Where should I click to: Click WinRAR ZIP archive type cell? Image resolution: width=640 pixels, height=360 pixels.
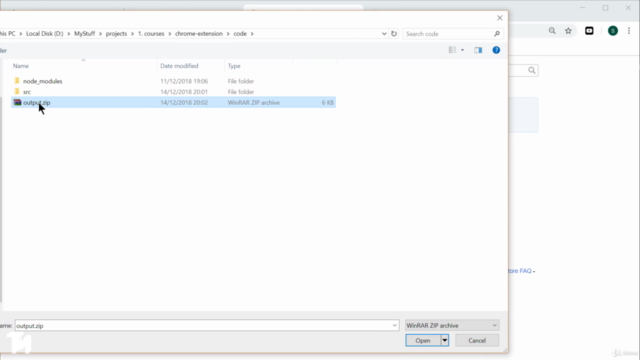(x=254, y=102)
